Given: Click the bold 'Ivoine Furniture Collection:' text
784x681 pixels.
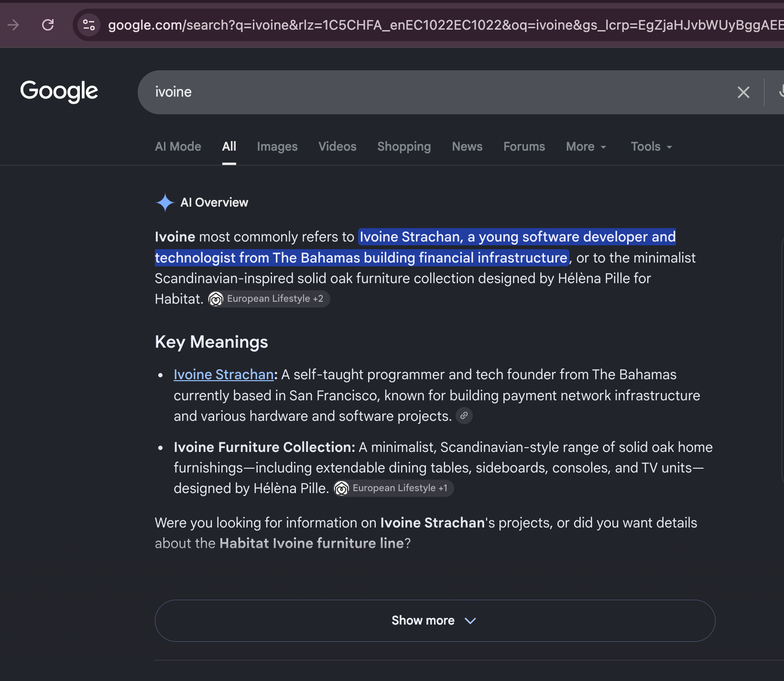Looking at the screenshot, I should click(264, 447).
